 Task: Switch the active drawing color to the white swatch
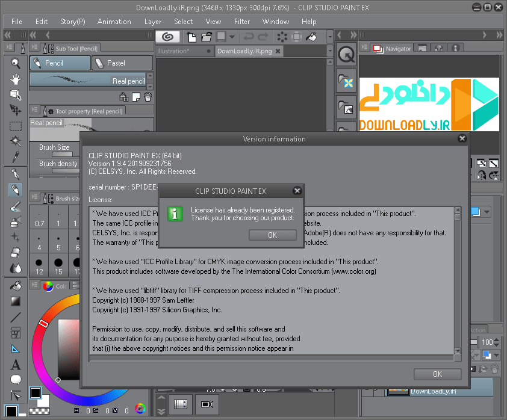point(43,401)
